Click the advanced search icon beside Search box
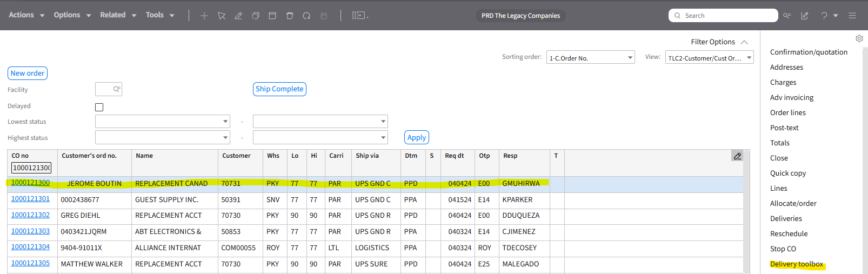The image size is (868, 274). [x=787, y=16]
